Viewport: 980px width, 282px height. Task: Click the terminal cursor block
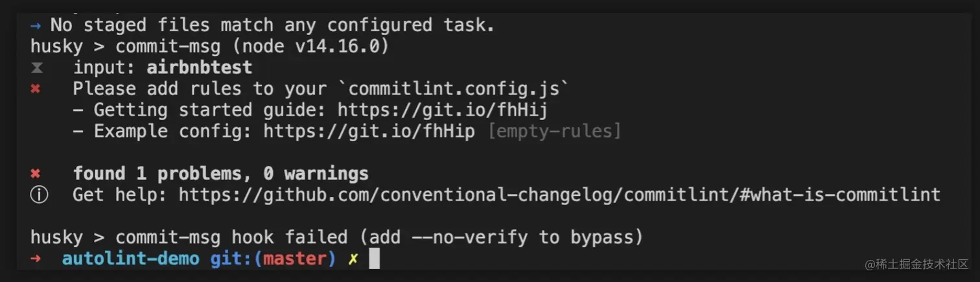(x=374, y=259)
